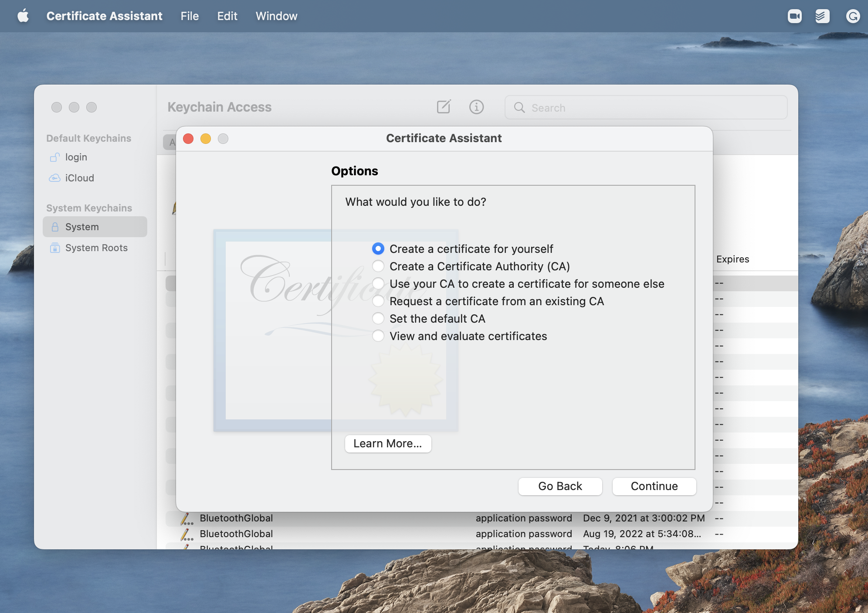Select the iCloud keychain

coord(95,178)
